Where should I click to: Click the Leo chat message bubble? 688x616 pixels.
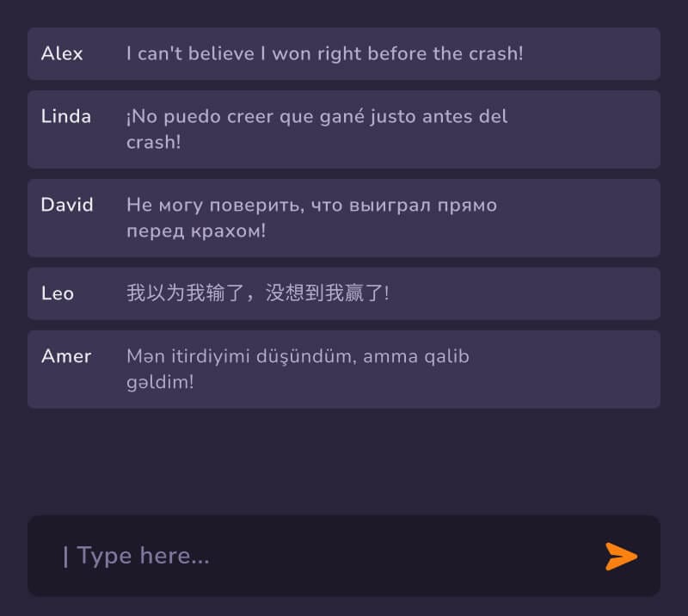344,293
